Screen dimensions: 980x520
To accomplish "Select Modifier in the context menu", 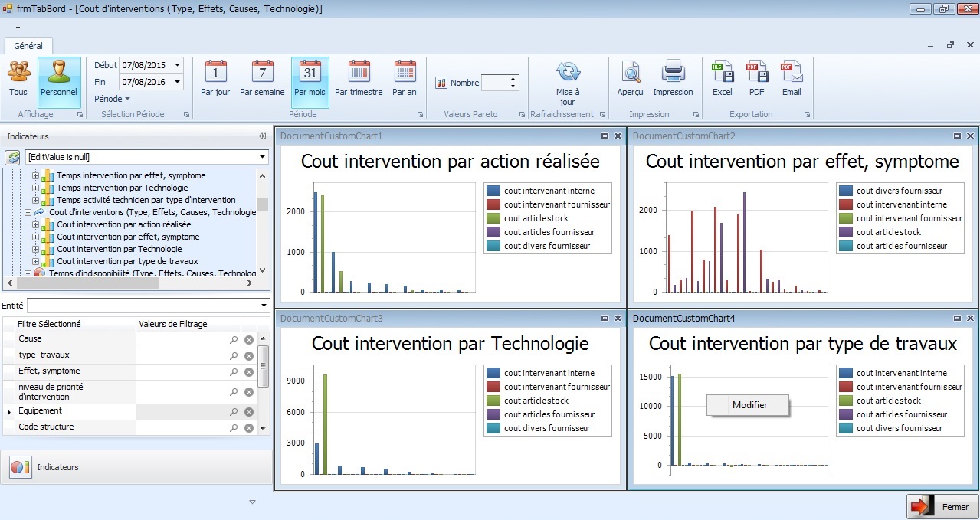I will (x=749, y=405).
